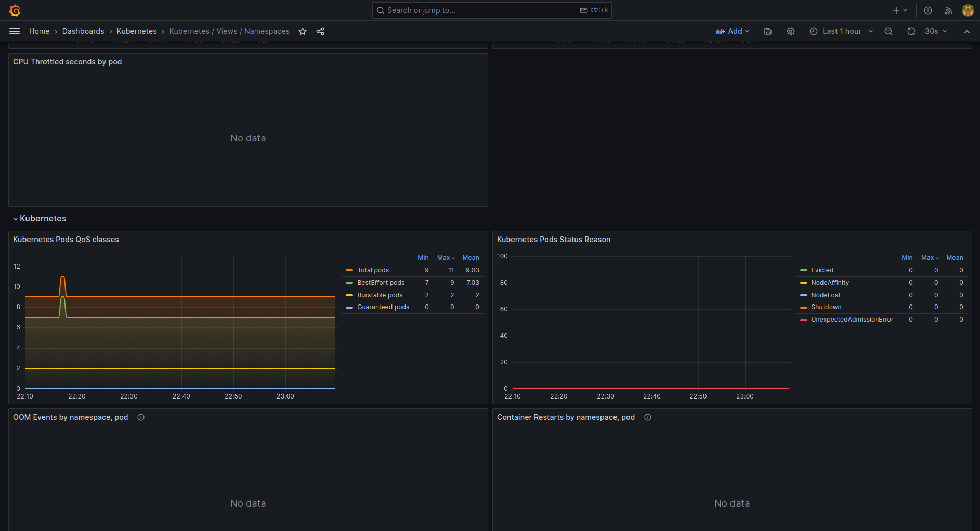Click the orange color swatch for Total pods
This screenshot has height=531, width=980.
pos(349,270)
